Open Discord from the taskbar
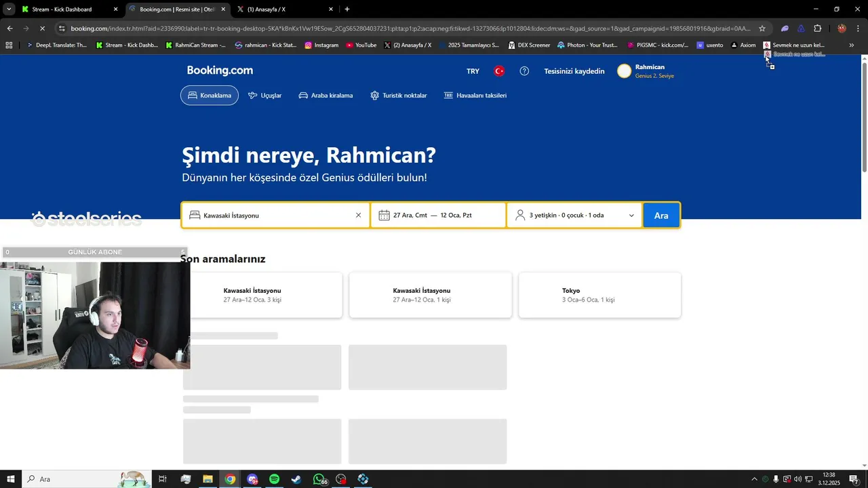868x488 pixels. click(252, 479)
